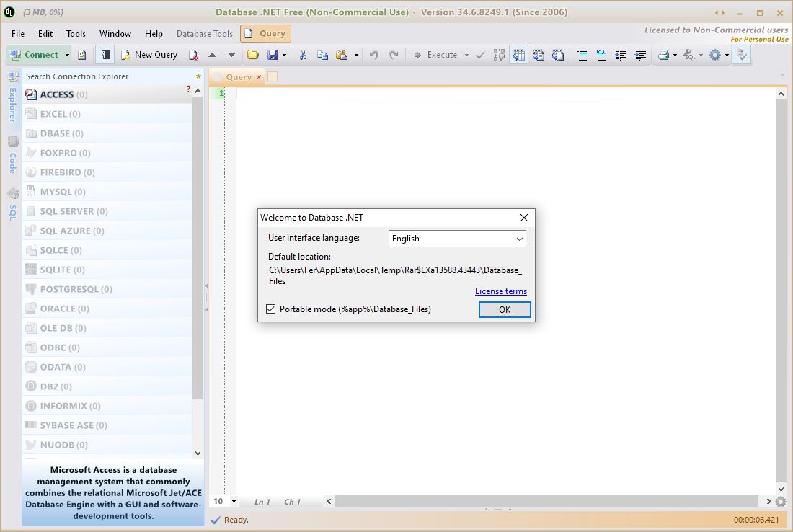The height and width of the screenshot is (532, 793).
Task: Close the Welcome to Database .NET dialog
Action: [524, 218]
